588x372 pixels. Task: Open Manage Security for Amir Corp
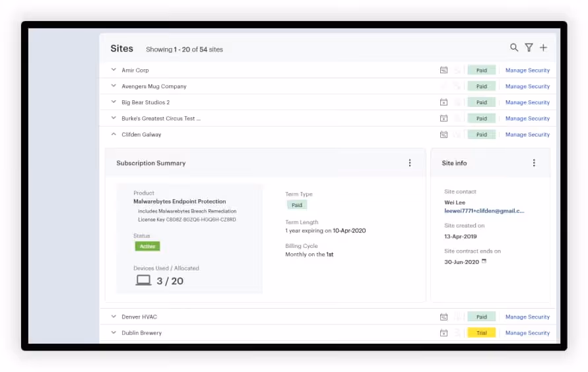(527, 70)
